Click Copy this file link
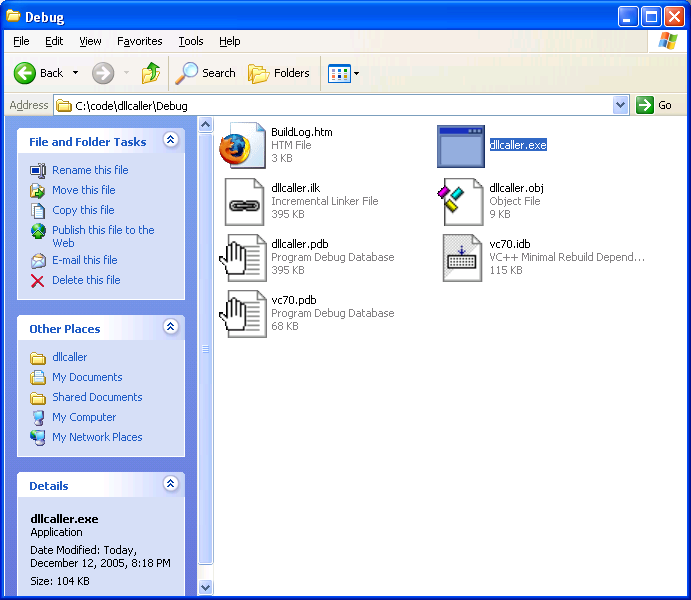This screenshot has height=600, width=691. pos(83,210)
